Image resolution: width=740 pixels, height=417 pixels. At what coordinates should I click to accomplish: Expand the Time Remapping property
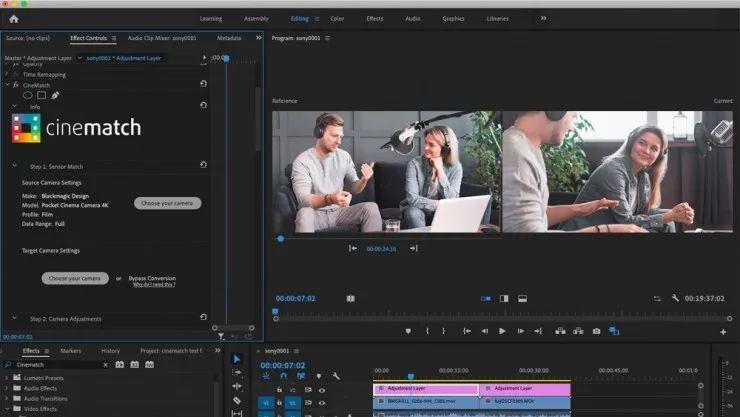point(7,74)
